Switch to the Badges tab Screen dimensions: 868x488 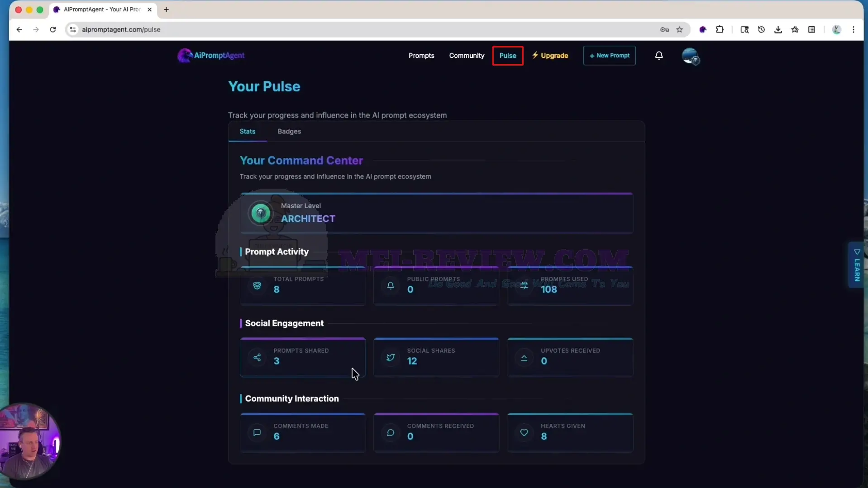click(289, 131)
